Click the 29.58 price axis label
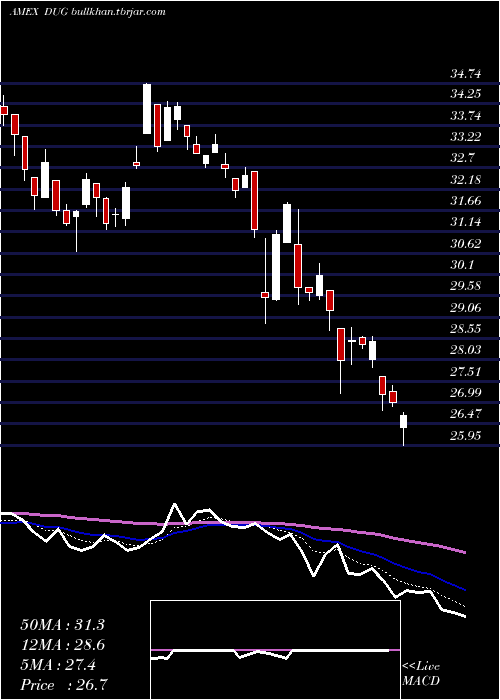Image resolution: width=500 pixels, height=700 pixels. pyautogui.click(x=465, y=286)
